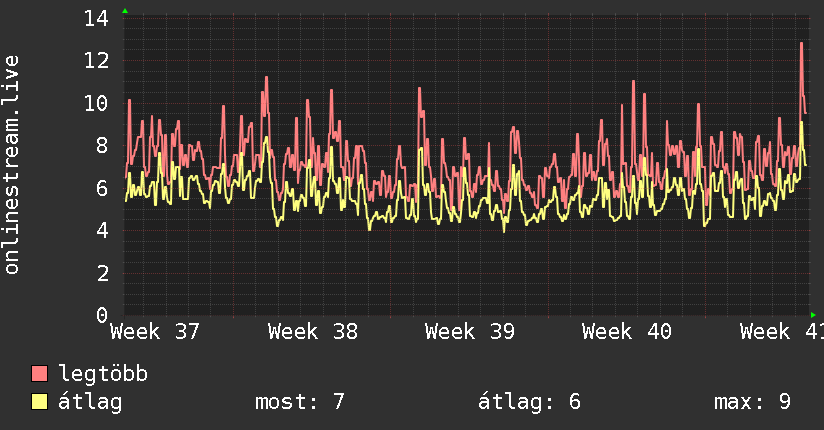Click the vertical 'onlinestream.live' axis title
Screen dimensions: 824x430
pos(12,165)
